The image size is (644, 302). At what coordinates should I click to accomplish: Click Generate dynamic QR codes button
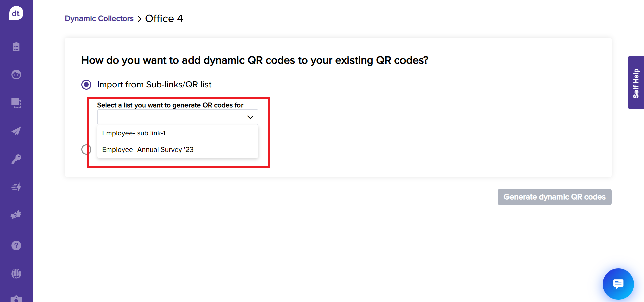click(x=554, y=197)
